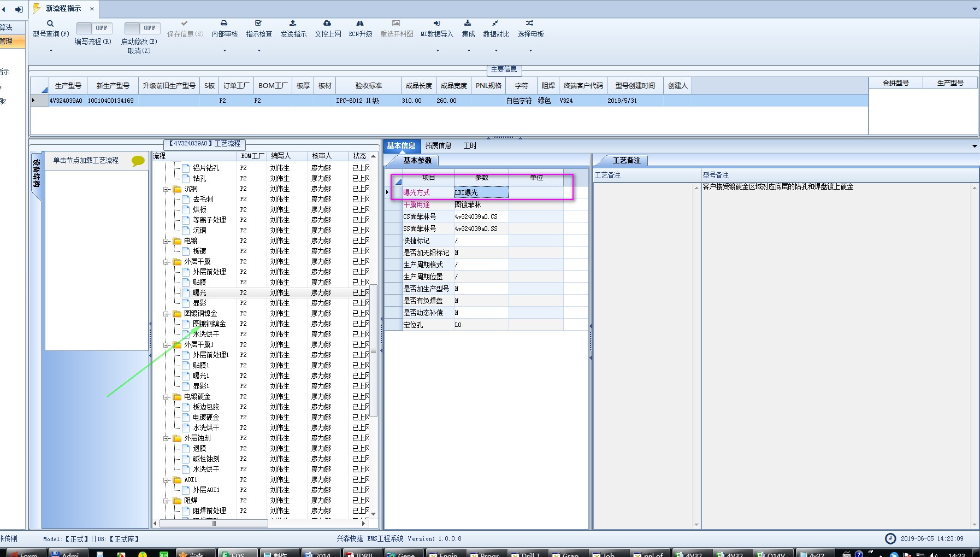Click the 型号查询 magnifier icon
The image size is (980, 557).
click(50, 24)
